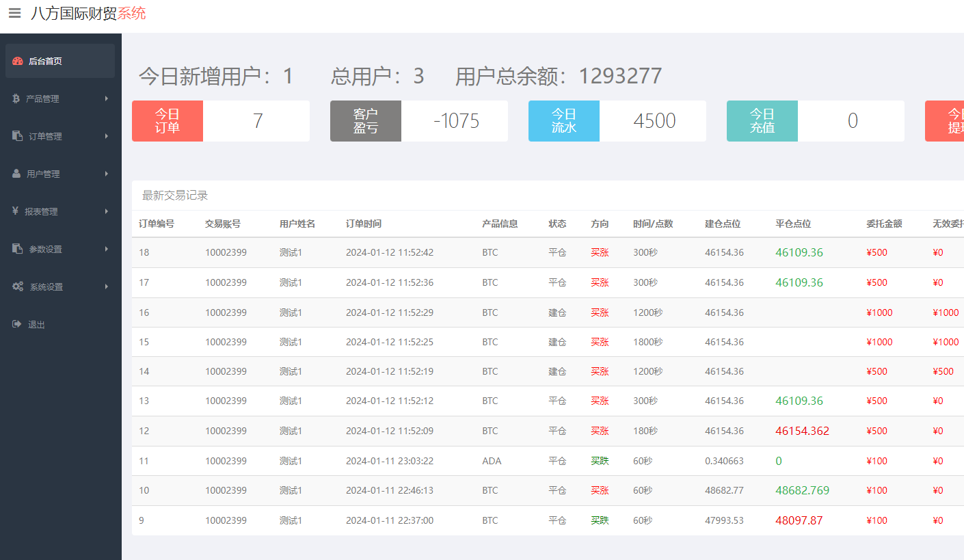Expand the 产品管理 submenu arrow

click(107, 98)
